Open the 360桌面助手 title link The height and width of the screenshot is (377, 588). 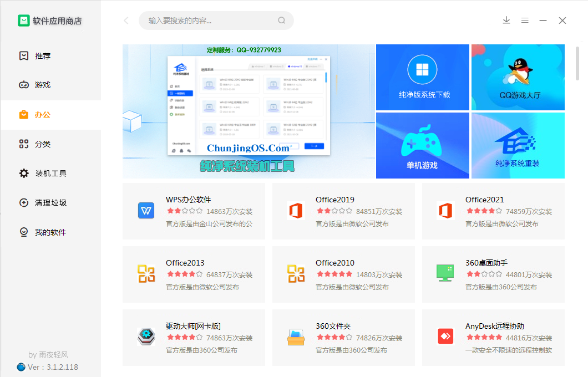pos(486,263)
